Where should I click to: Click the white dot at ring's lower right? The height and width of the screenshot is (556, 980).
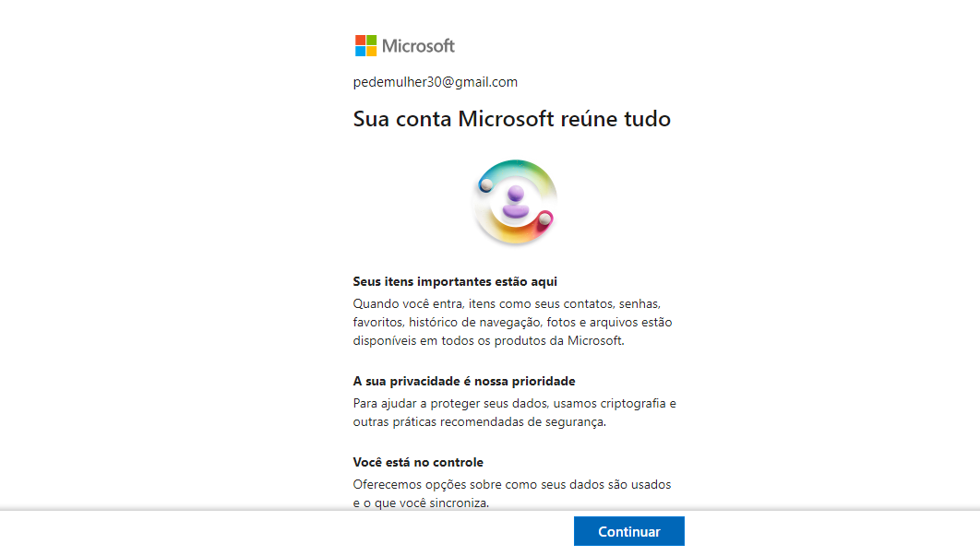coord(545,219)
